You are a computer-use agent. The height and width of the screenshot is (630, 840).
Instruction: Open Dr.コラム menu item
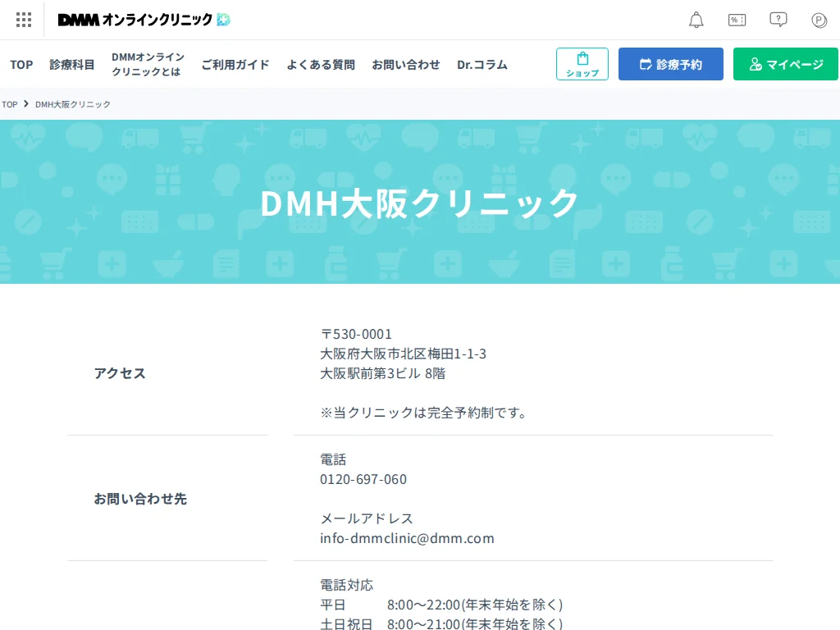[482, 65]
